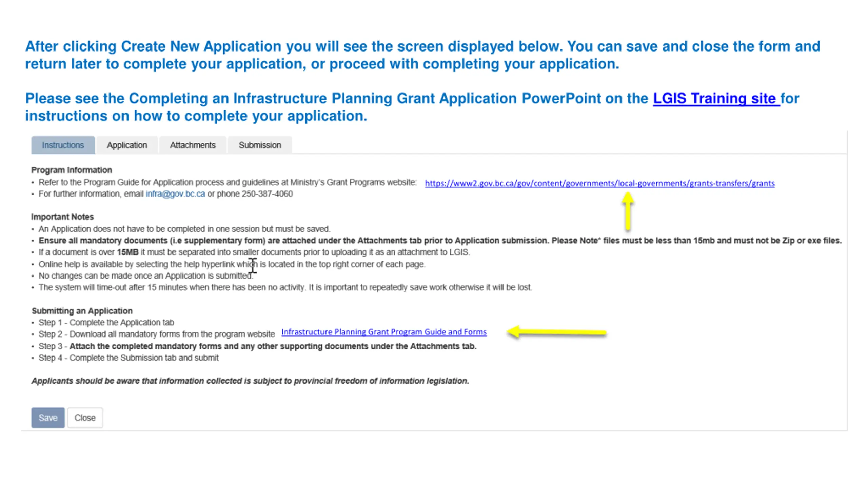Click the 'Step 2 - Download all mandatory forms' text
Viewport: 868px width, 488px height.
156,334
